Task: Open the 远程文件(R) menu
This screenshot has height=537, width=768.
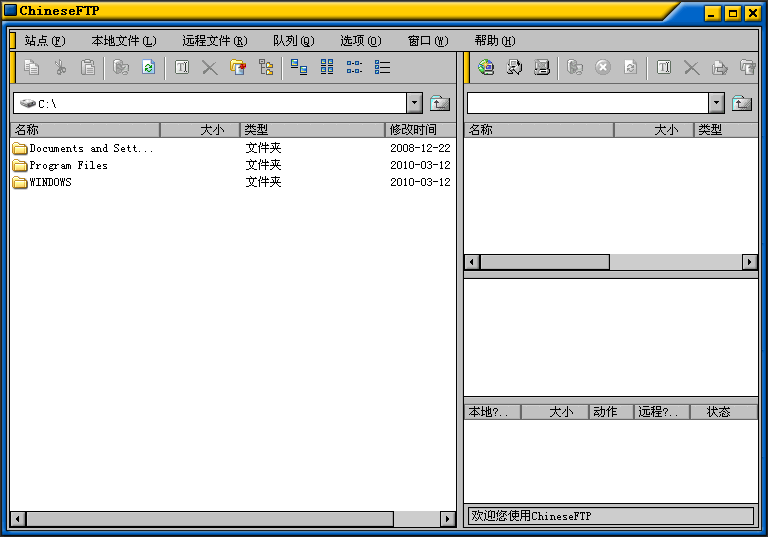Action: (x=215, y=41)
